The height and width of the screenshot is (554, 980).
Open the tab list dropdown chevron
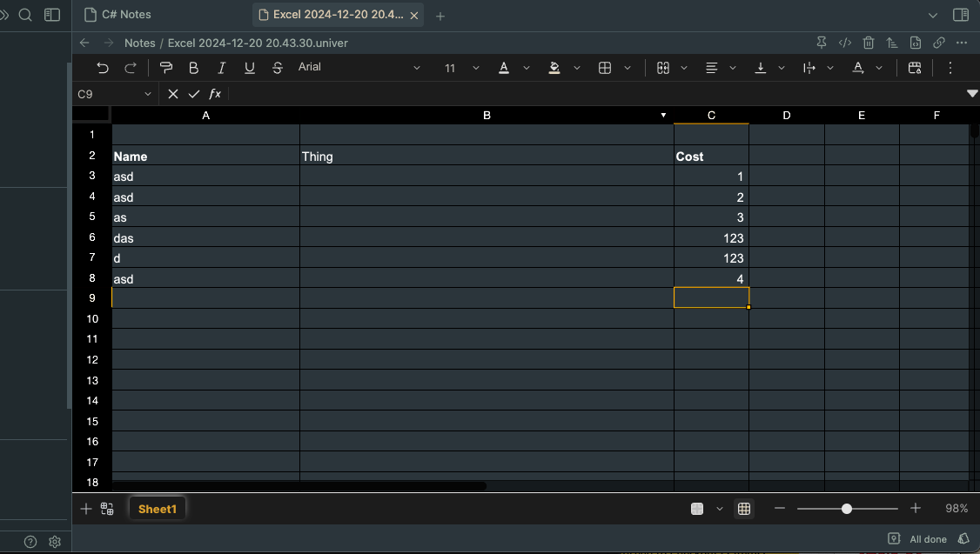[x=932, y=15]
